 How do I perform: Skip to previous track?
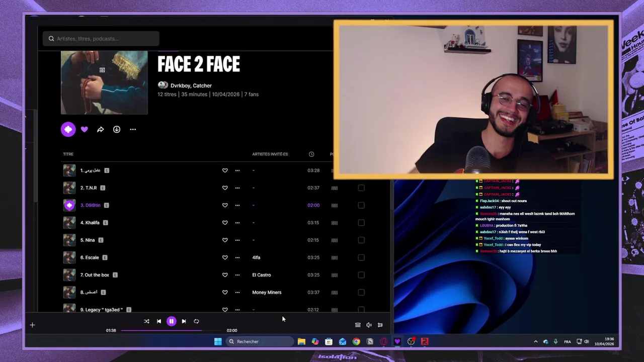tap(159, 321)
